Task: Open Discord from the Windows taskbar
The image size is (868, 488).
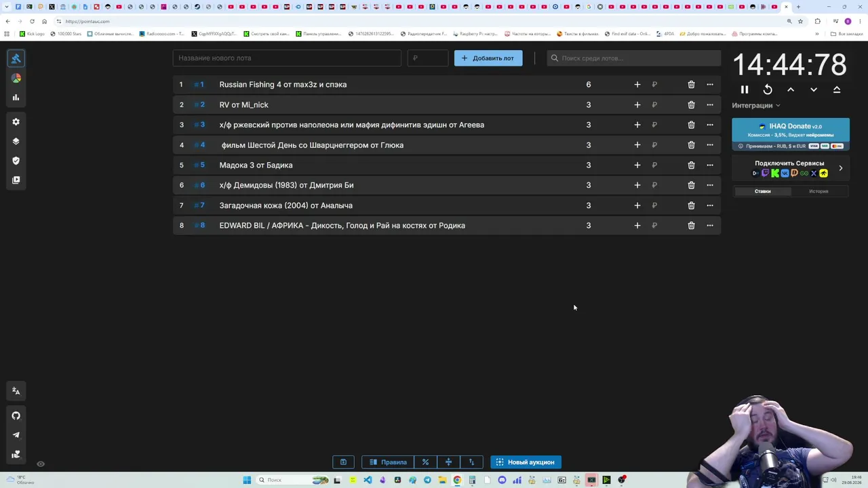Action: (x=502, y=481)
